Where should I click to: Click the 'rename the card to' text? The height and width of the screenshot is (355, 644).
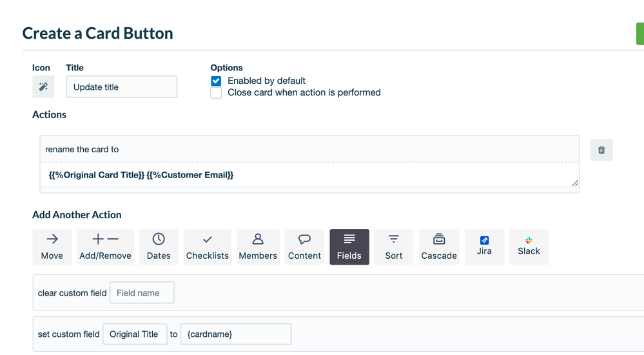pyautogui.click(x=82, y=149)
